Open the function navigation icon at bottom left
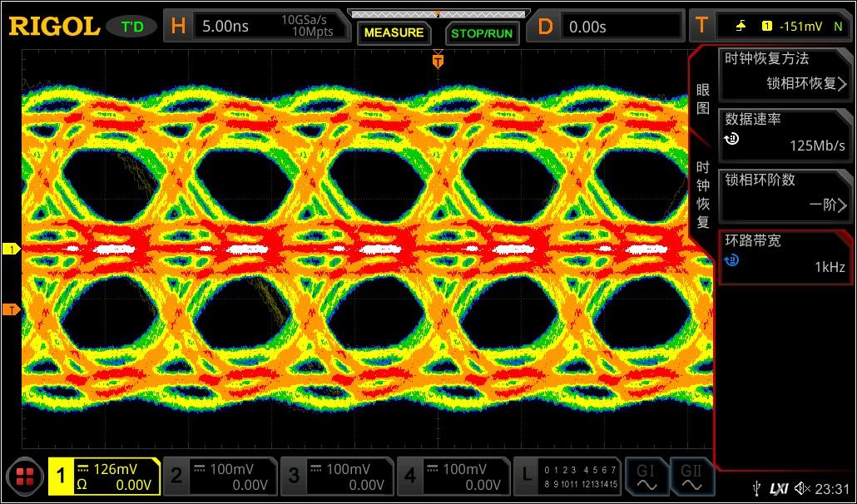 [x=25, y=477]
